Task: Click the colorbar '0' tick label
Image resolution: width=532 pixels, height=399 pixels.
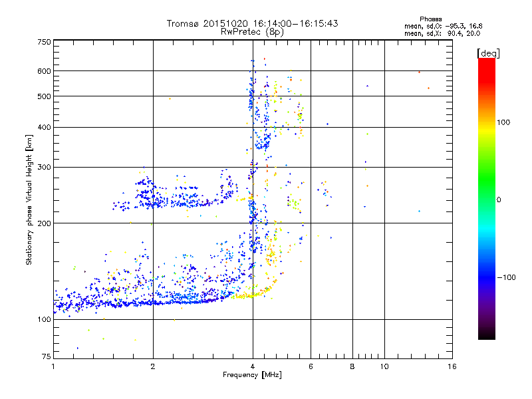Action: pyautogui.click(x=499, y=199)
